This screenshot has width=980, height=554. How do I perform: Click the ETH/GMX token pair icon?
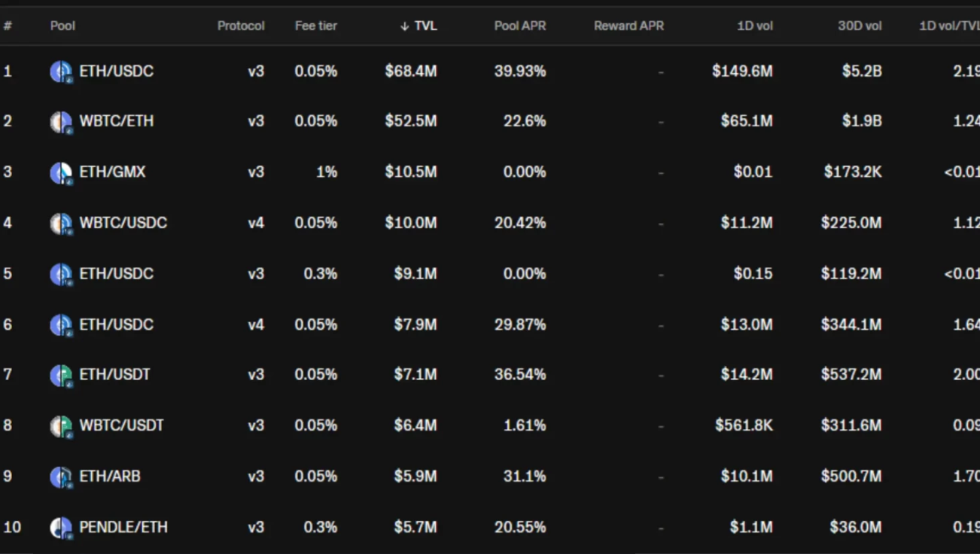[61, 172]
